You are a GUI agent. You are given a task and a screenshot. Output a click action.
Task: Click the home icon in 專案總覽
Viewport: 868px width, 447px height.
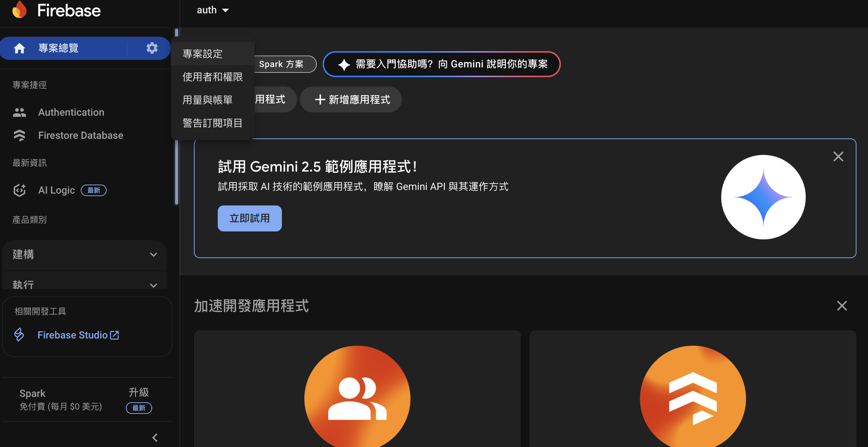pos(19,48)
